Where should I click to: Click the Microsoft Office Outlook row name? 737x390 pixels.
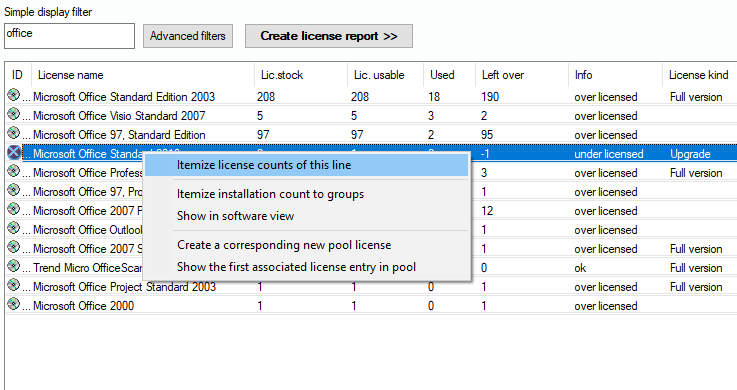[87, 230]
